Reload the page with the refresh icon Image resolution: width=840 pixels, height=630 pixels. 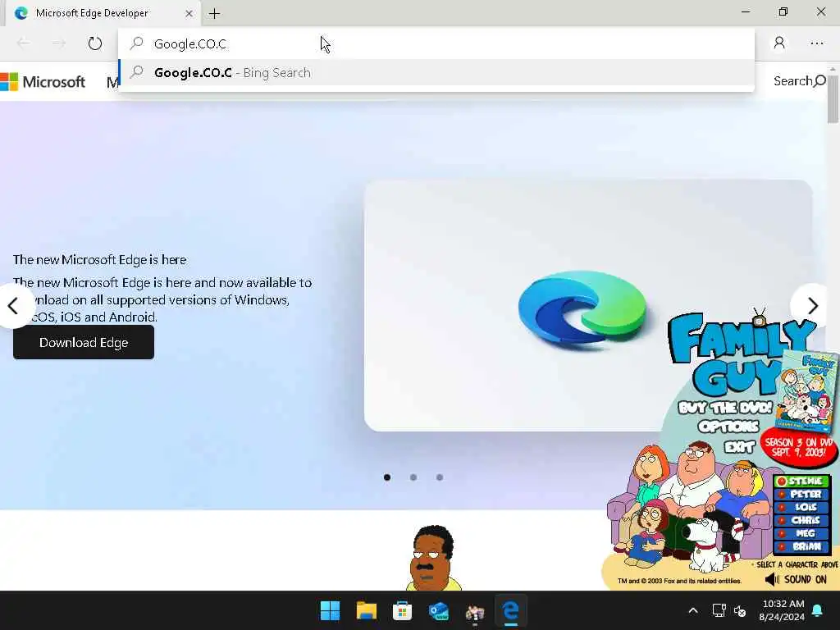(95, 43)
